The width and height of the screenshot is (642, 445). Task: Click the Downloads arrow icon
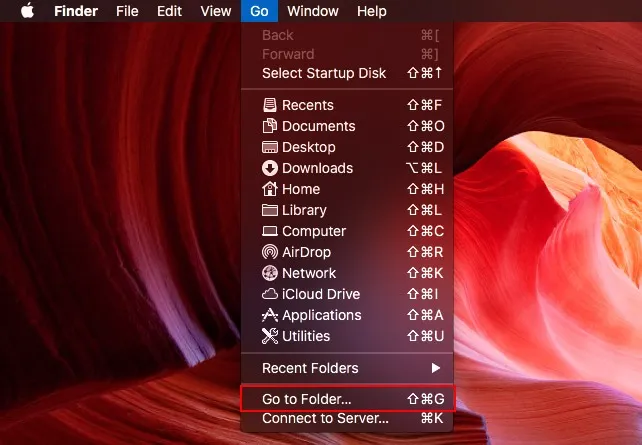pyautogui.click(x=269, y=168)
